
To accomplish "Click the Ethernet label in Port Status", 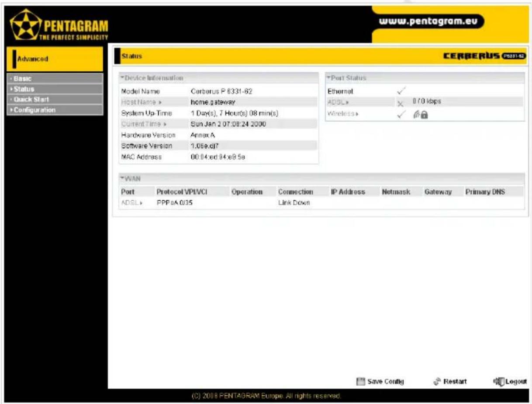I will [x=340, y=92].
